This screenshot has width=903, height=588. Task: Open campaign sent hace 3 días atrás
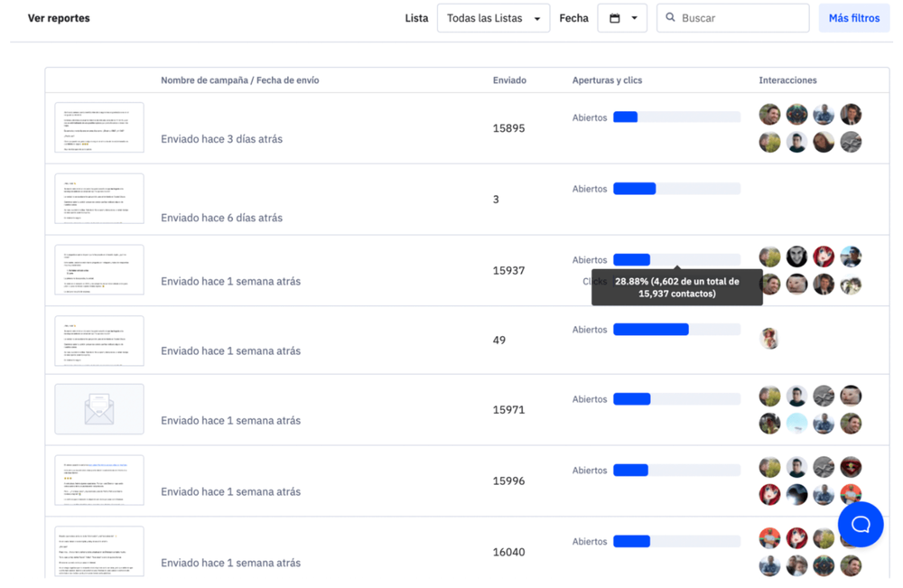coord(221,139)
